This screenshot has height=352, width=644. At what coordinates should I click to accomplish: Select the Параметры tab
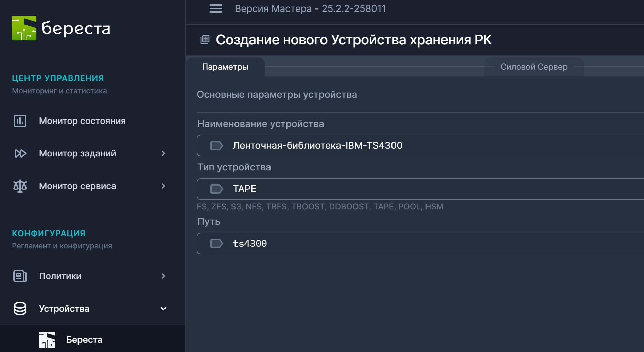click(x=225, y=67)
